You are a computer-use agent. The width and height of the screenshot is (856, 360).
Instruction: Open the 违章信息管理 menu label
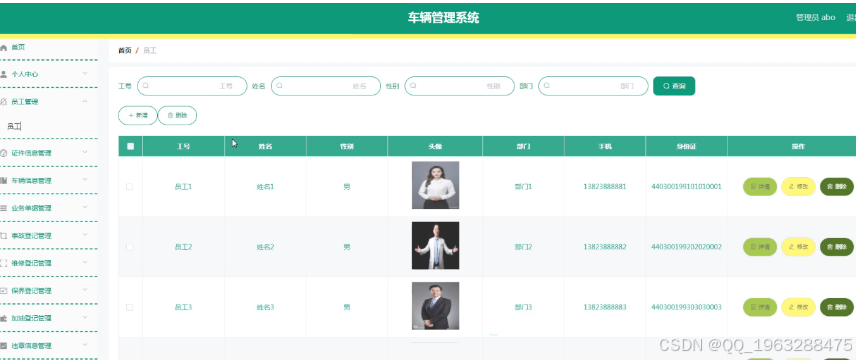click(x=31, y=345)
